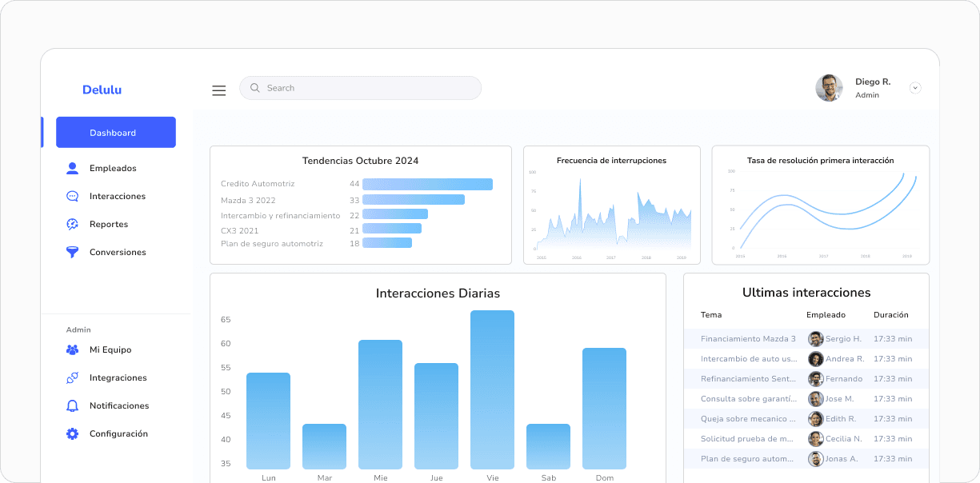Viewport: 980px width, 483px height.
Task: Click the Jue bar in Interacciones Diarias
Action: pos(436,416)
